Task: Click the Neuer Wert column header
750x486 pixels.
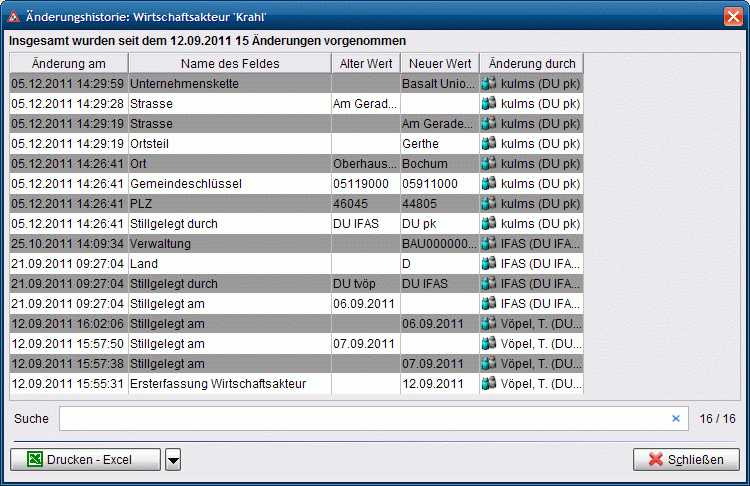Action: [439, 64]
